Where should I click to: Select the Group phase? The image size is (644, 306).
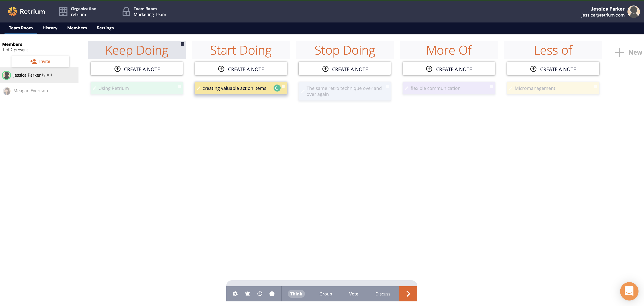coord(325,294)
